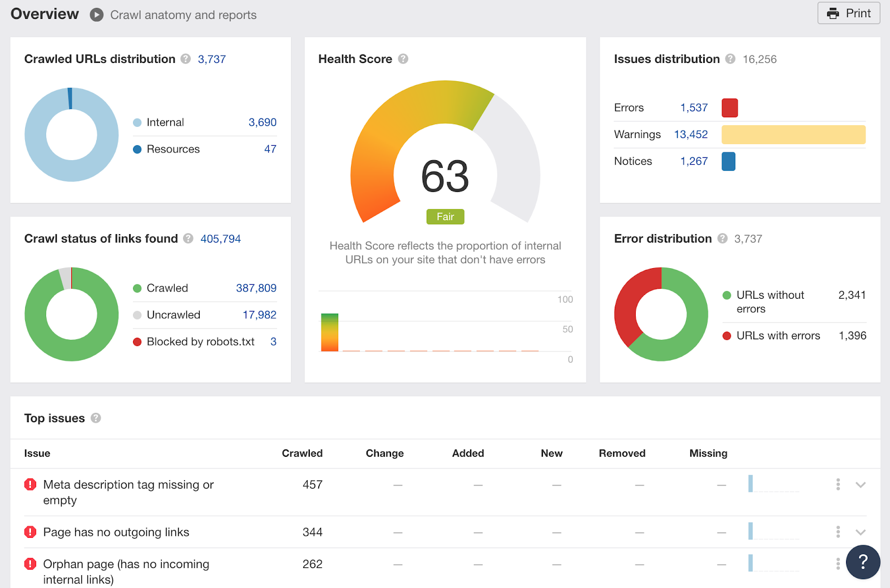Image resolution: width=890 pixels, height=588 pixels.
Task: Print the overview report
Action: click(849, 13)
